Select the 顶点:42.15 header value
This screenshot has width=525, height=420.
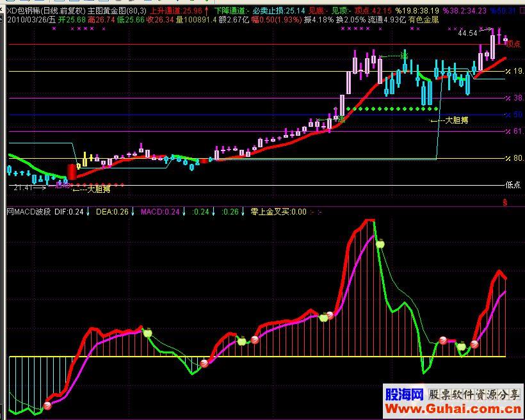tap(373, 11)
